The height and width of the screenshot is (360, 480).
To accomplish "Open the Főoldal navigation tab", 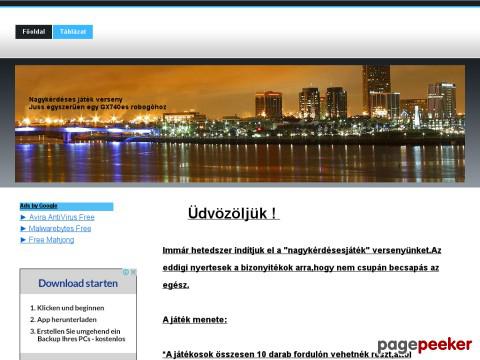I will point(33,32).
